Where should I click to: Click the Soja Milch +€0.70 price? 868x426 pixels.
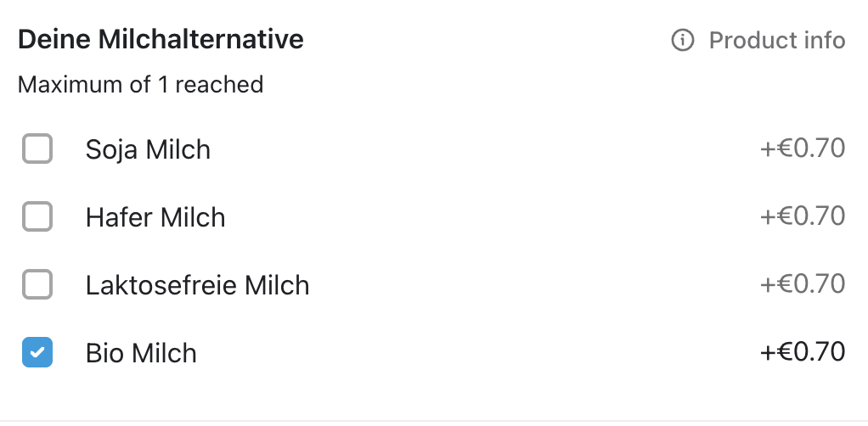(803, 149)
